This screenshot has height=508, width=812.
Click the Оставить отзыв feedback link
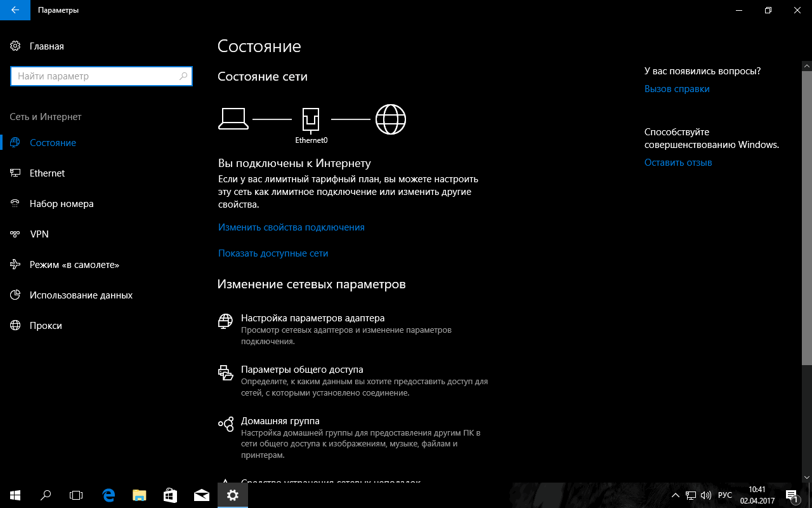678,163
